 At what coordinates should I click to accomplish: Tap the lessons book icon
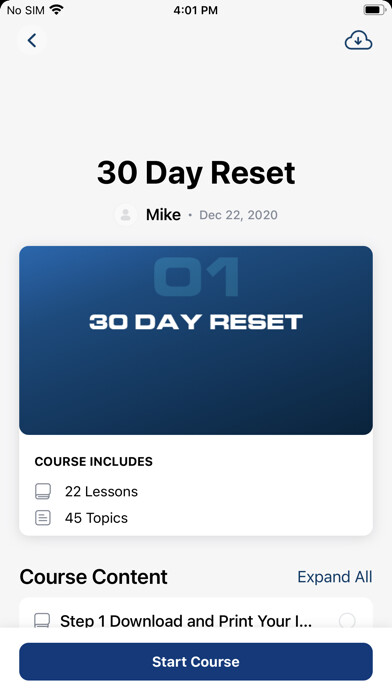point(43,491)
